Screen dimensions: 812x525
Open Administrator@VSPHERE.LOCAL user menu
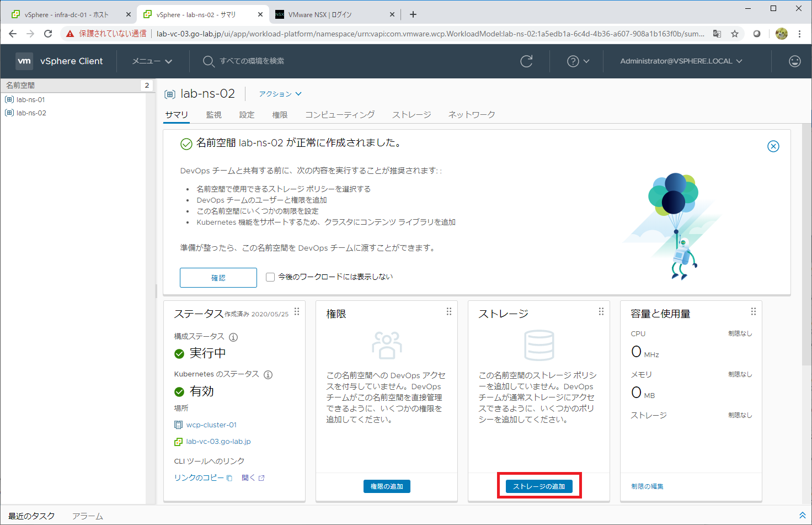pyautogui.click(x=681, y=61)
